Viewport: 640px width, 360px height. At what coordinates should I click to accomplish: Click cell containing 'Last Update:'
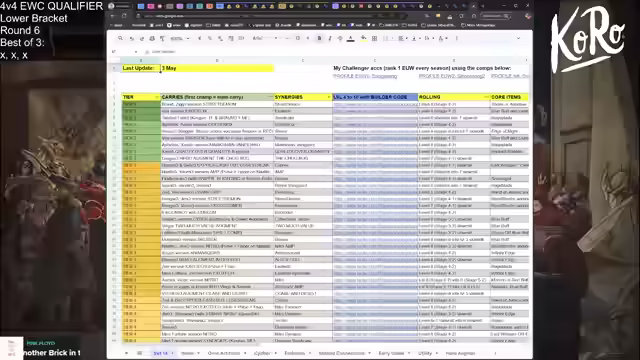tap(141, 68)
